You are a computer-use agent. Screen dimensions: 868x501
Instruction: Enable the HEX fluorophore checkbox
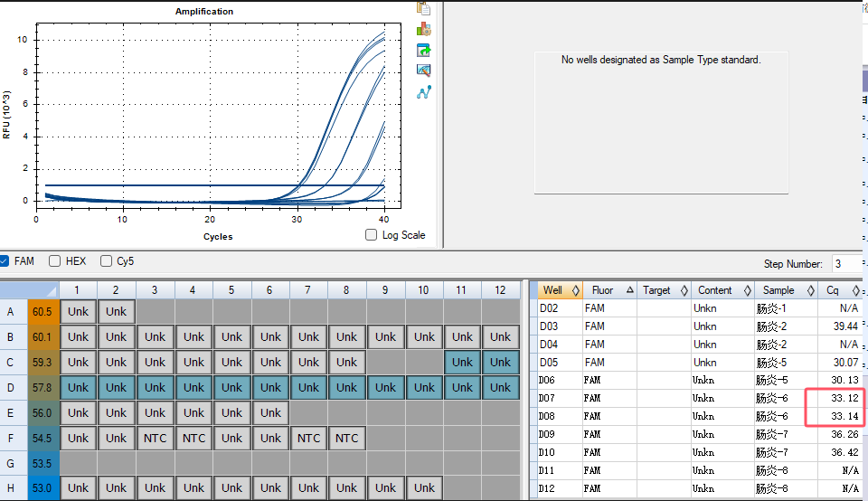[54, 260]
